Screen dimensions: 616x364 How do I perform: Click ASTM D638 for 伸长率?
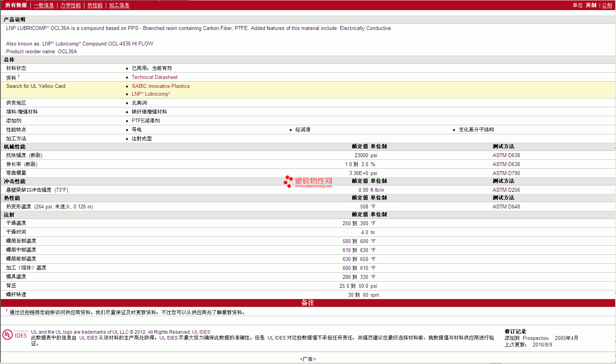point(506,164)
